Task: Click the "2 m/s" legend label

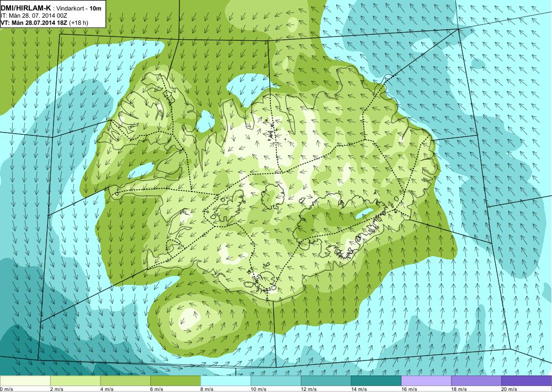Action: (57, 389)
